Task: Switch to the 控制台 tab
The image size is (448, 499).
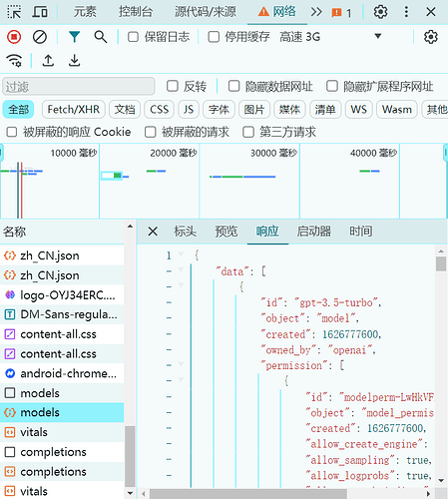Action: pyautogui.click(x=136, y=12)
